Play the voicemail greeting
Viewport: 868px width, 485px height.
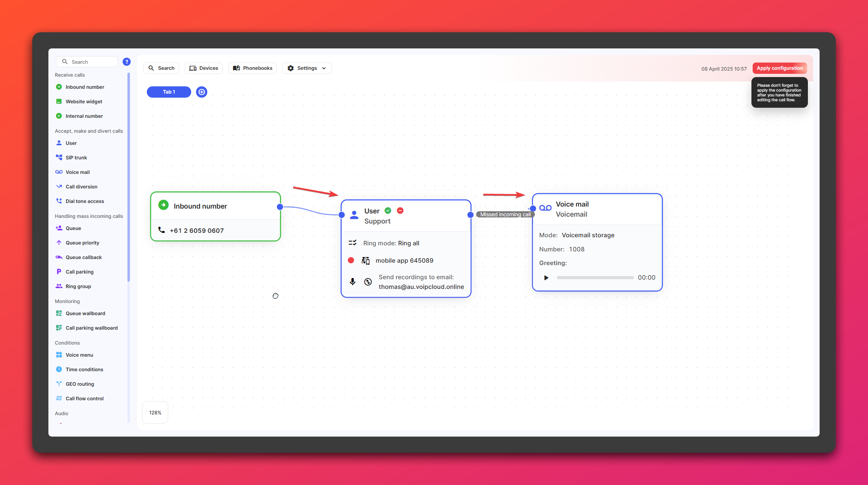click(546, 278)
